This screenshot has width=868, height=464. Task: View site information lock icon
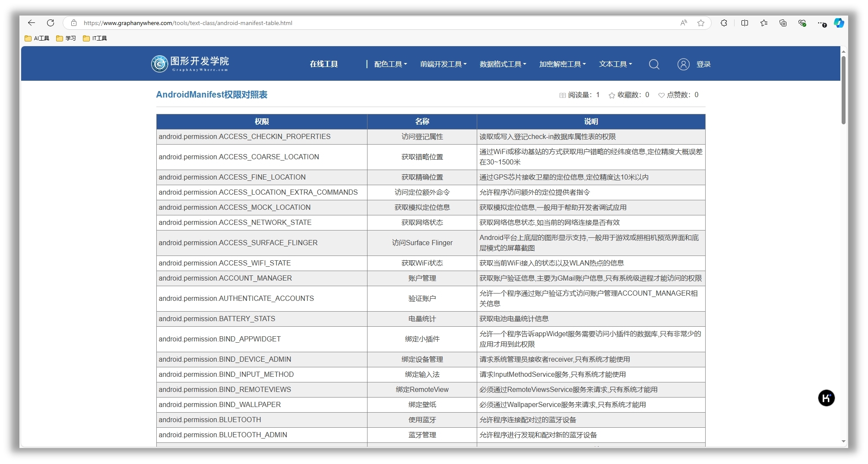pyautogui.click(x=74, y=23)
